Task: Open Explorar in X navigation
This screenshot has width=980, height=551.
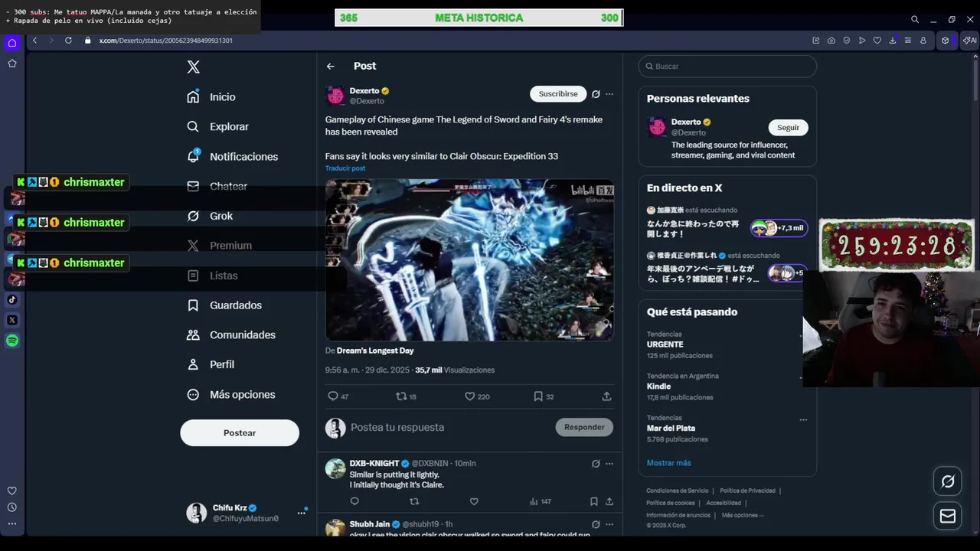Action: click(x=218, y=127)
